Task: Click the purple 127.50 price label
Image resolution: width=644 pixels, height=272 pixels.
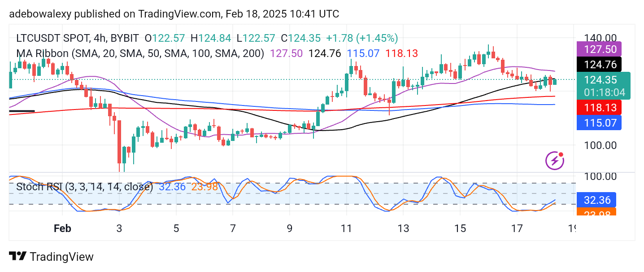Action: (x=599, y=49)
